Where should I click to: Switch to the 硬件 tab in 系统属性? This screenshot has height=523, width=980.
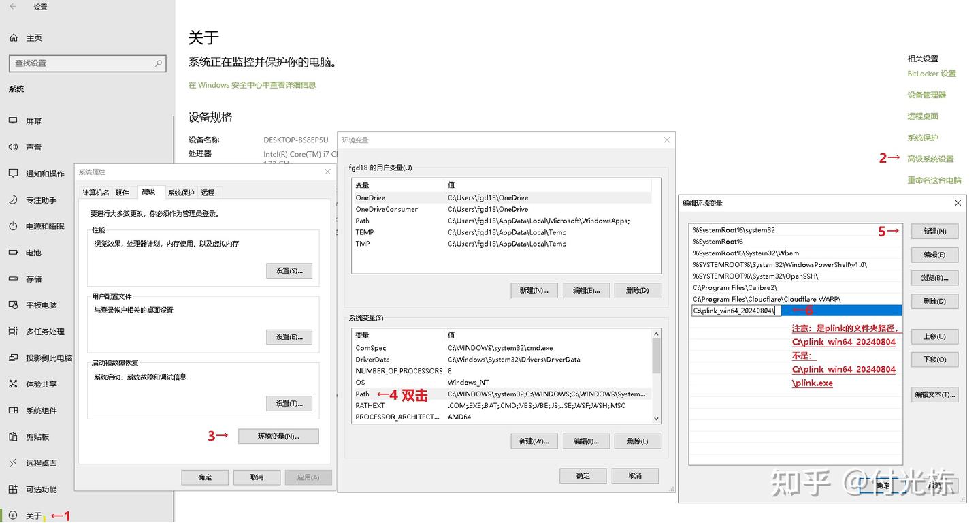(x=122, y=192)
